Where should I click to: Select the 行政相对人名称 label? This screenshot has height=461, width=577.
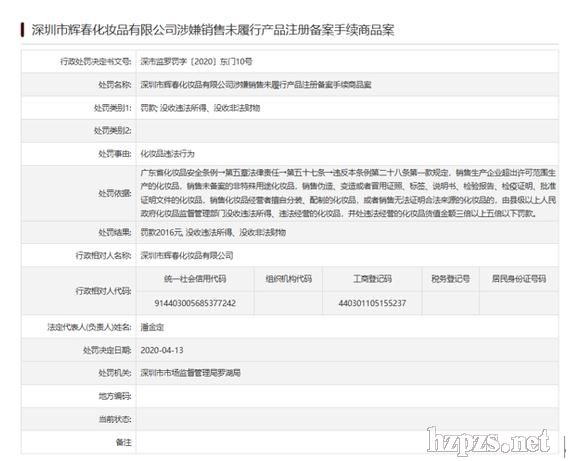[103, 255]
